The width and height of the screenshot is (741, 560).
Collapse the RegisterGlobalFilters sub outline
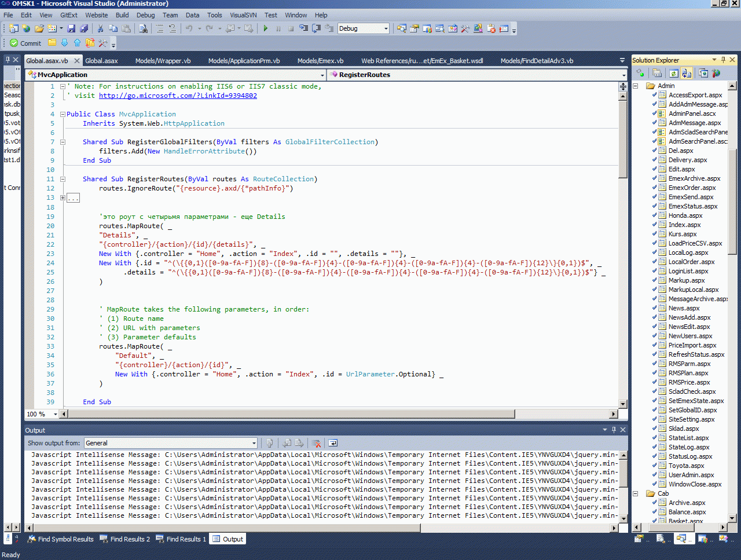[x=63, y=142]
